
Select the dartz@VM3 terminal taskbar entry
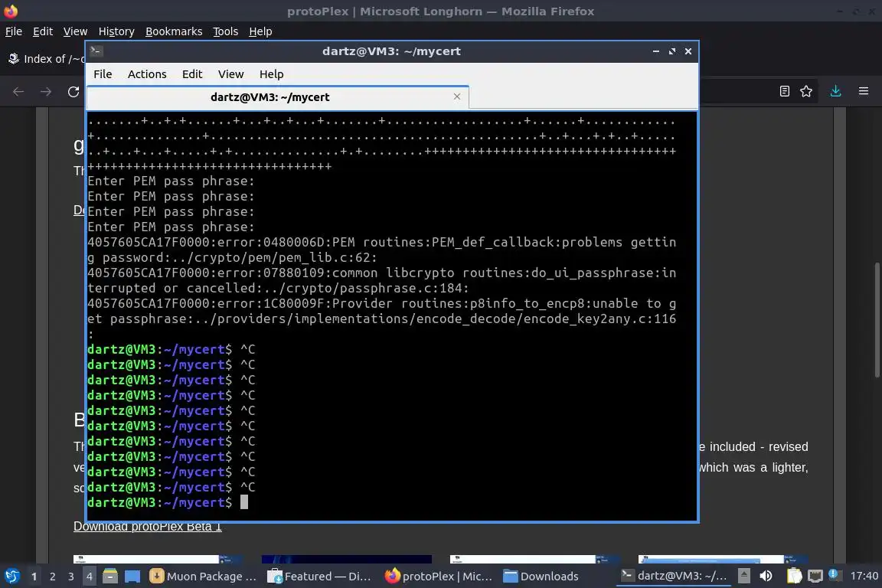[x=674, y=576]
